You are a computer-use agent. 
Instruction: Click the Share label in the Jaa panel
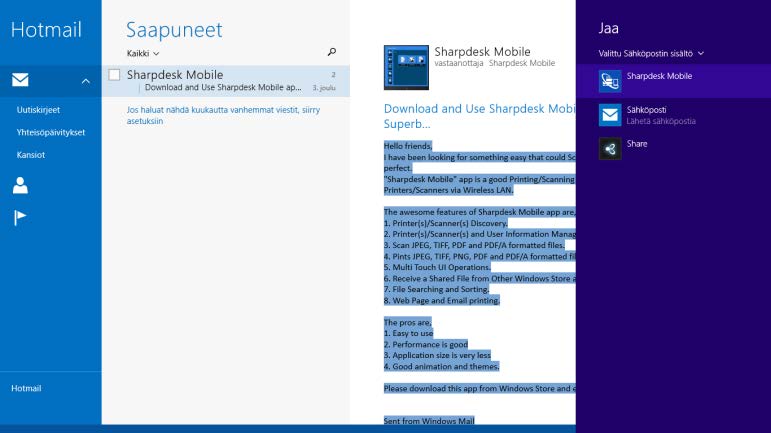(637, 144)
